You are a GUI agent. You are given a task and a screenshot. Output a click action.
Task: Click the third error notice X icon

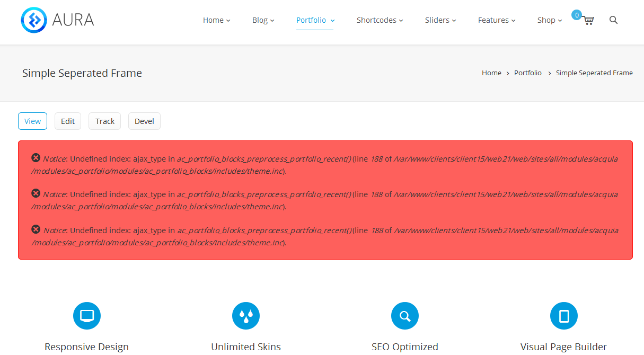coord(36,229)
